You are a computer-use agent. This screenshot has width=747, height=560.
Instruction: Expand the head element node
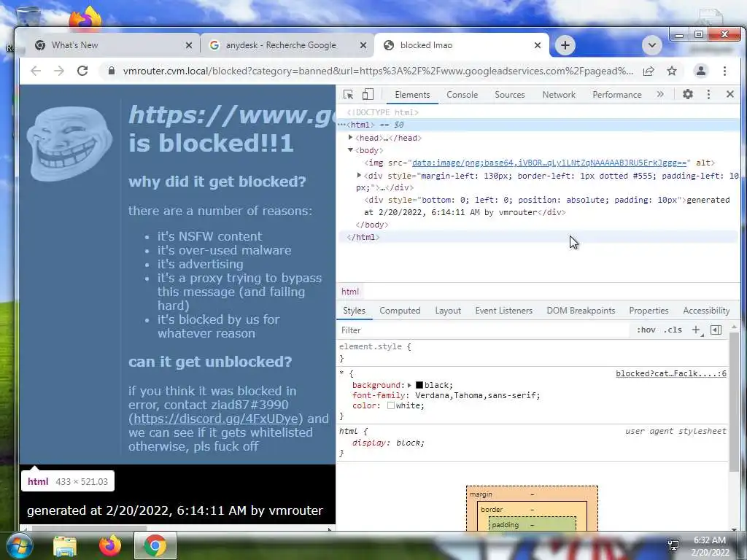click(351, 138)
